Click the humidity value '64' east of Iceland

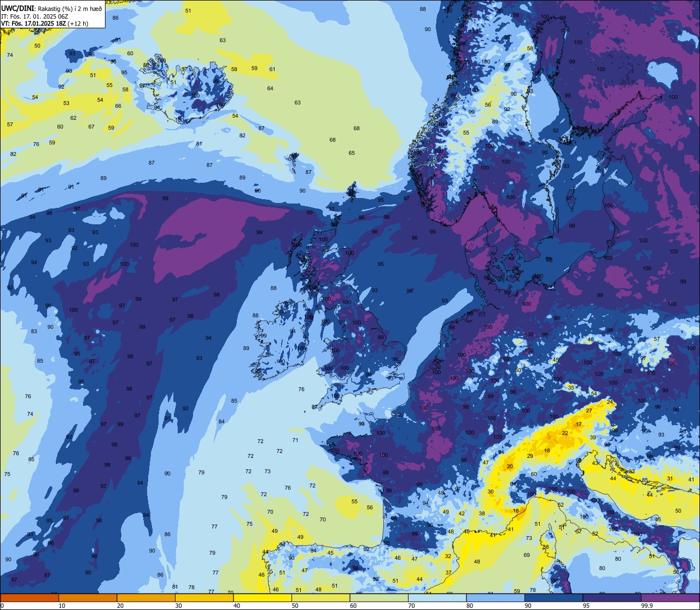pyautogui.click(x=270, y=89)
